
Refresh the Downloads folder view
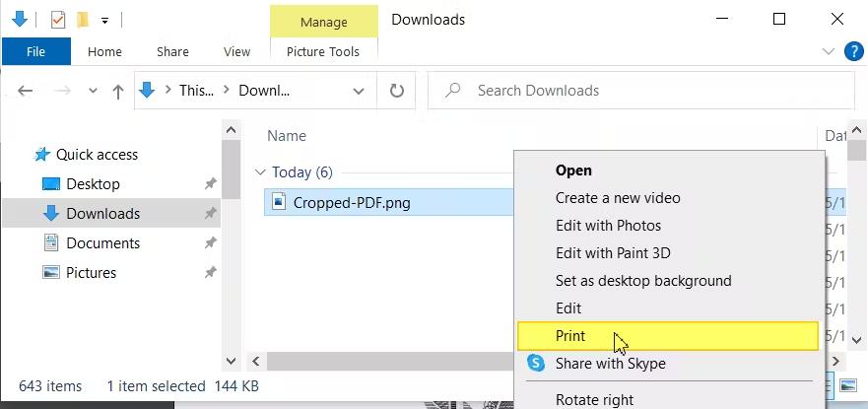397,91
